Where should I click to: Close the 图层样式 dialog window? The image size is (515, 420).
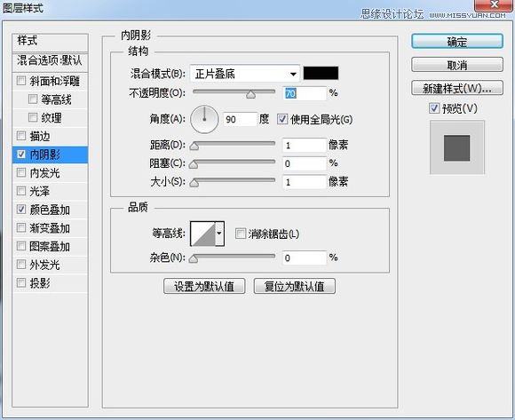(x=494, y=4)
